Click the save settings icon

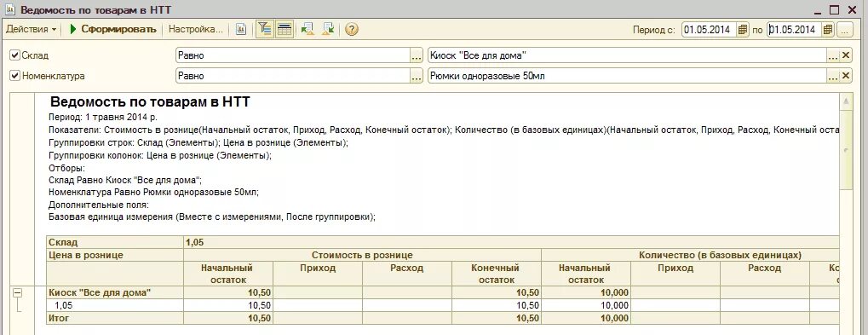pyautogui.click(x=328, y=29)
